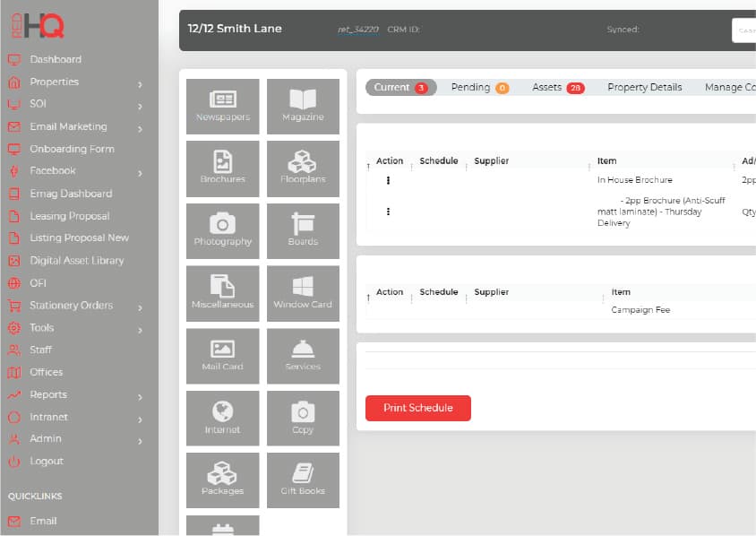Expand the Admin submenu chevron

tap(140, 441)
